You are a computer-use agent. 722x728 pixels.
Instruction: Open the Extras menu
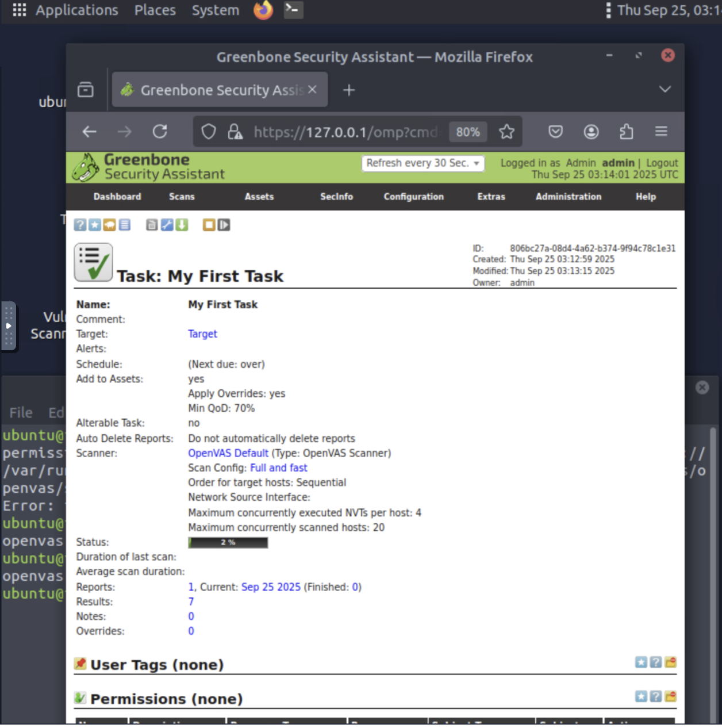(491, 197)
